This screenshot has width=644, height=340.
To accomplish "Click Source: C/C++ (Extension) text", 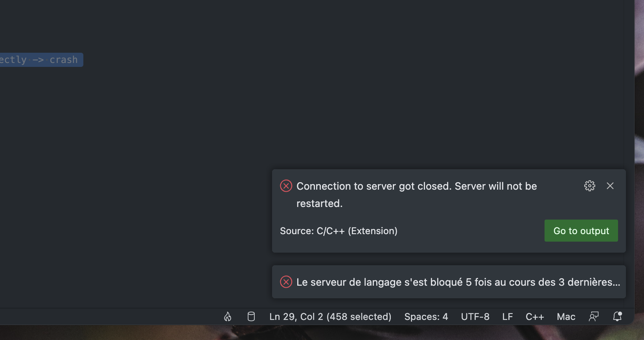I will point(339,231).
